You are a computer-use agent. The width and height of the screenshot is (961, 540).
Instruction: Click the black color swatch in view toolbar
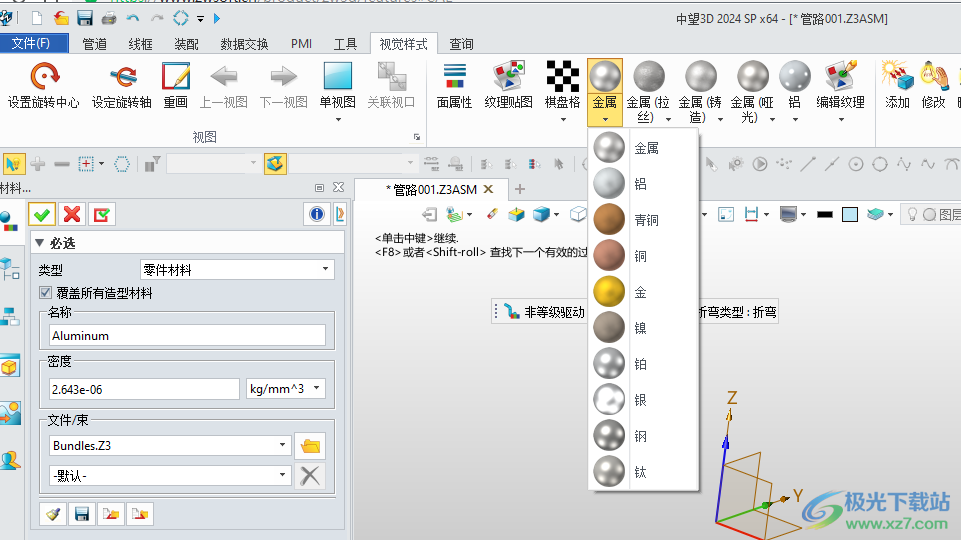pyautogui.click(x=825, y=215)
